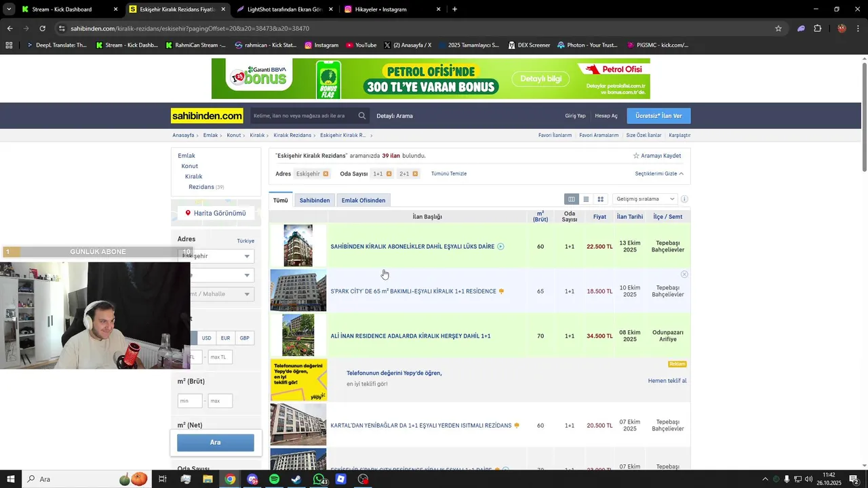Viewport: 868px width, 488px height.
Task: Click the site keyword search field
Action: (x=303, y=116)
